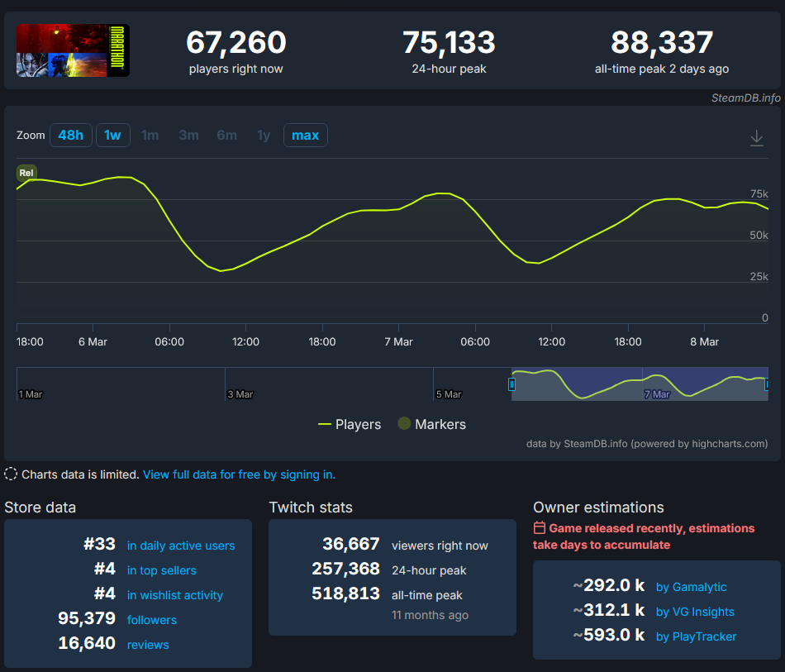The image size is (785, 672).
Task: Set chart zoom to max
Action: click(306, 136)
